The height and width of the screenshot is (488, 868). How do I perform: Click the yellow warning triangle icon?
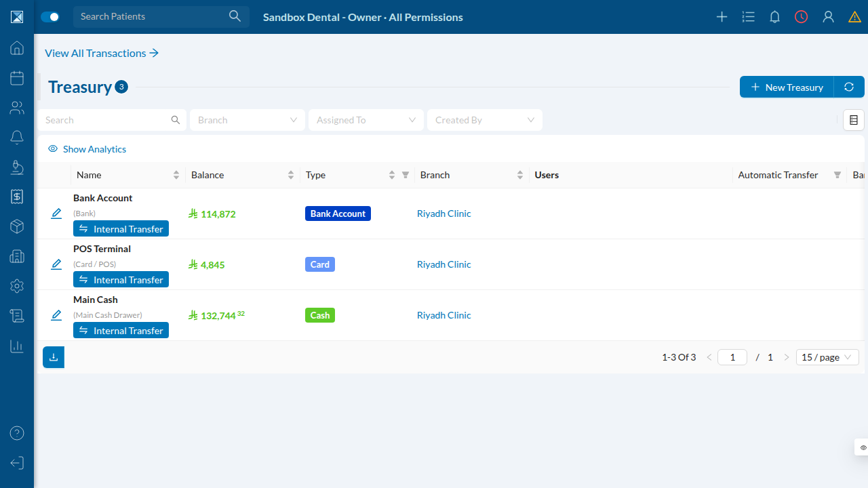854,17
